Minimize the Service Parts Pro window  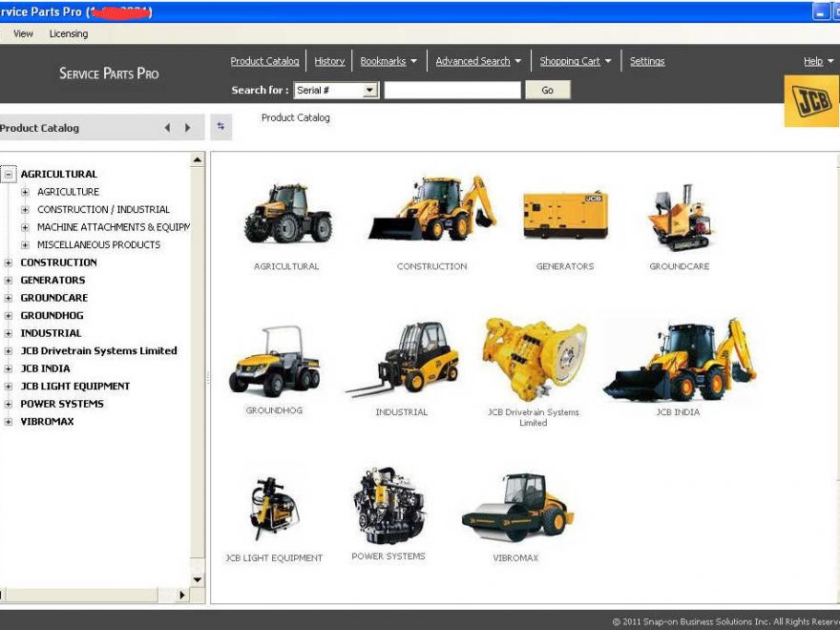(820, 11)
